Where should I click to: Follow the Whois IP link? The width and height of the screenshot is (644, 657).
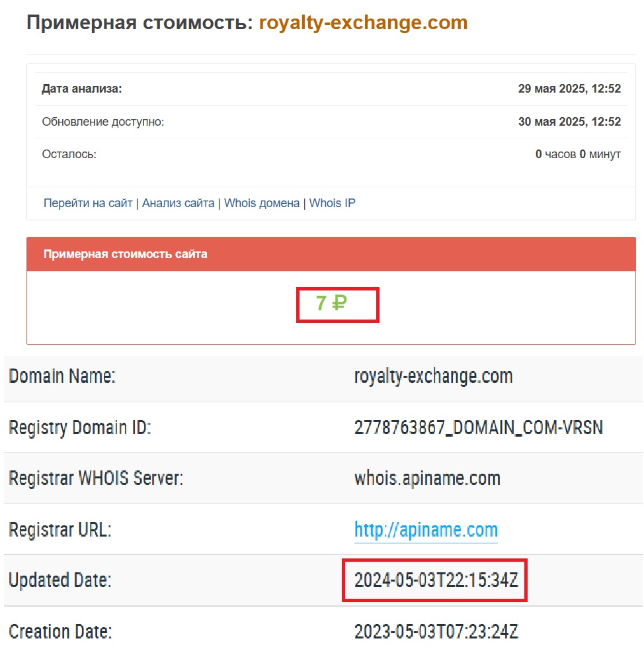click(x=332, y=203)
